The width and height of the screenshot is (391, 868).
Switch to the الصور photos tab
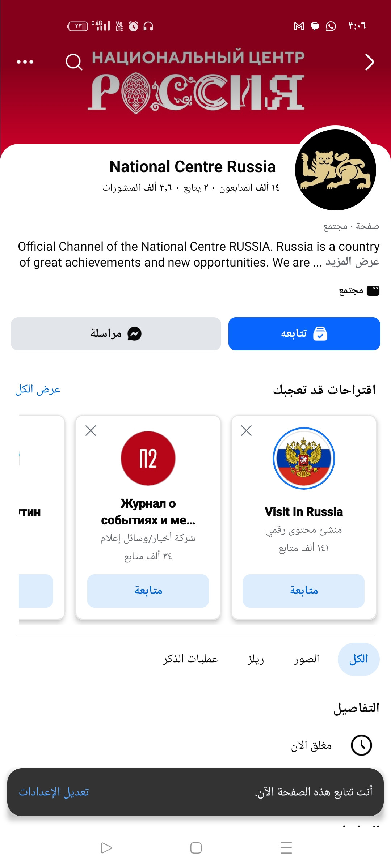coord(306,659)
